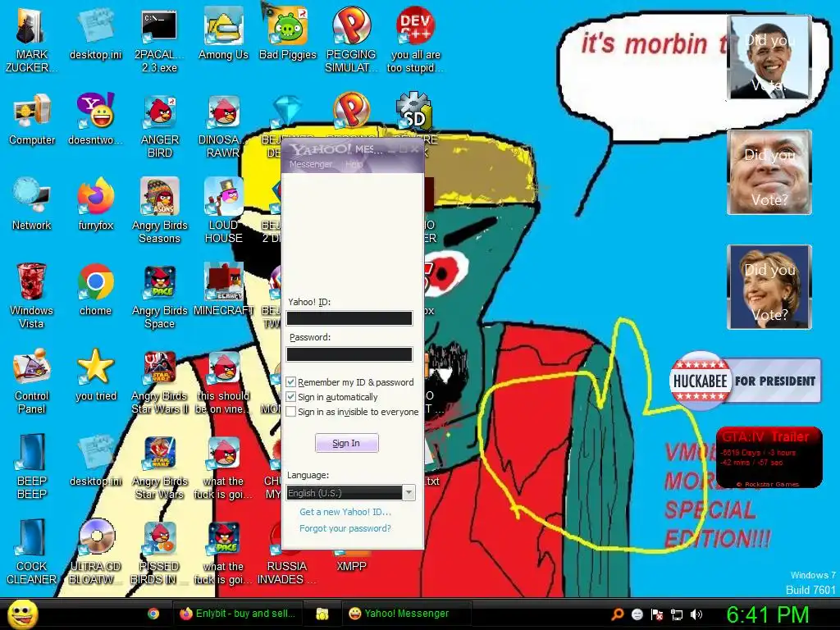Switch to Enlybit Firefox taskbar window
840x630 pixels.
(x=237, y=614)
